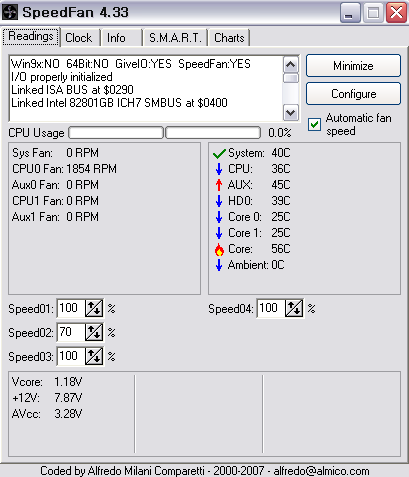Click the Speed01 percentage input field
Image resolution: width=409 pixels, height=477 pixels.
point(71,308)
